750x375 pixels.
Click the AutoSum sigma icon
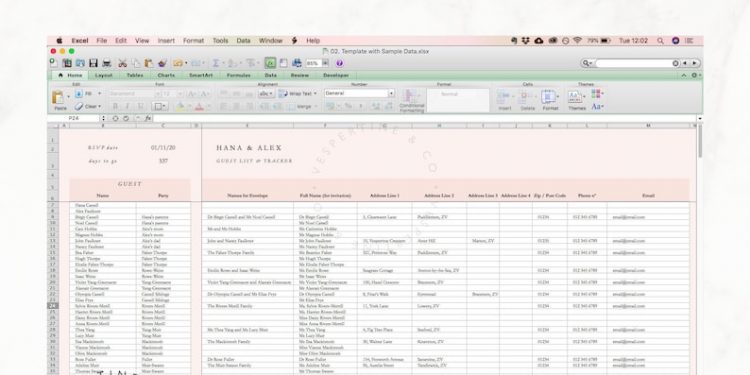(x=216, y=63)
